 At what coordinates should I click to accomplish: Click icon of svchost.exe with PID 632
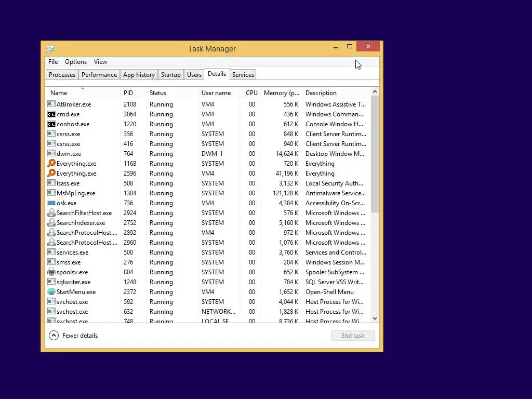click(51, 311)
